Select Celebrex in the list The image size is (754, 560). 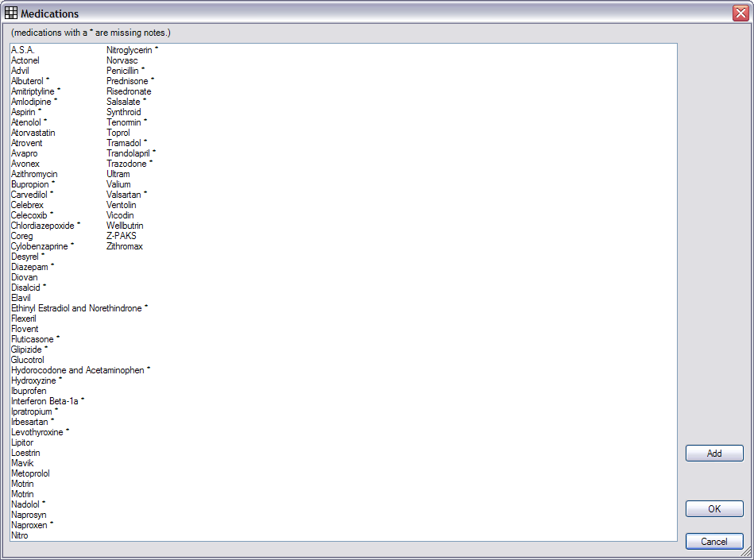pos(27,205)
